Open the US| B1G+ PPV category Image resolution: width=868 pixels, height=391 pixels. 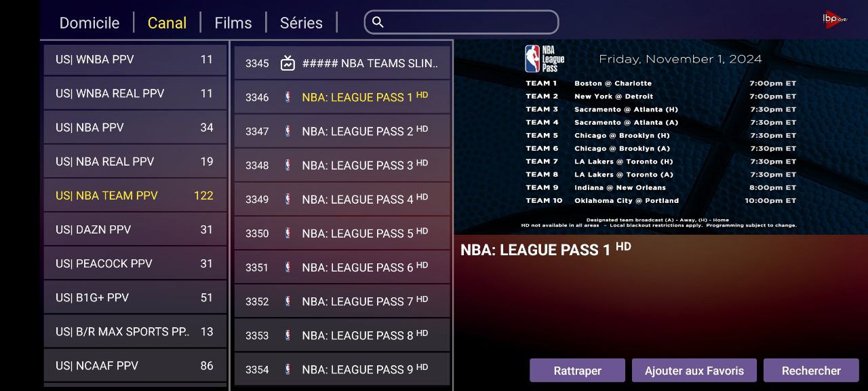point(135,297)
